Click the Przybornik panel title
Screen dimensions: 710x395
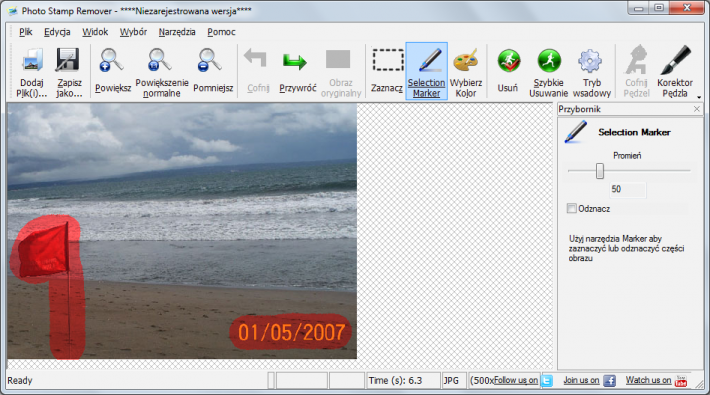coord(579,109)
